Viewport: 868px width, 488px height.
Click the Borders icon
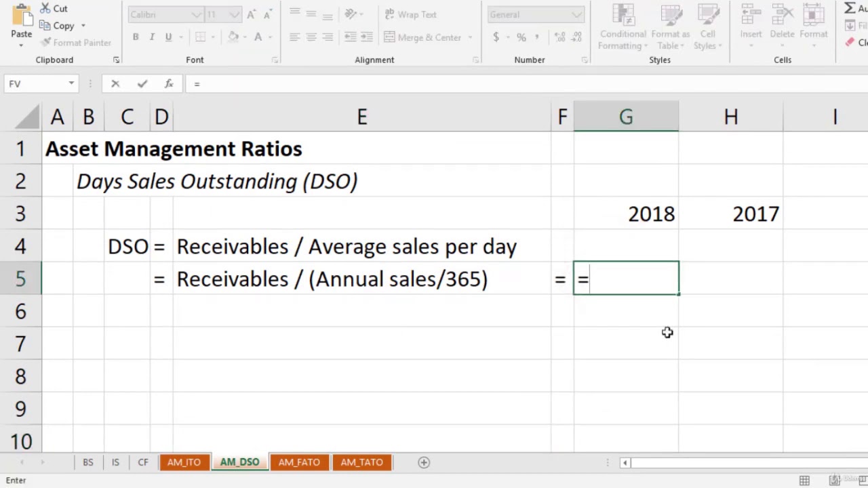[200, 37]
